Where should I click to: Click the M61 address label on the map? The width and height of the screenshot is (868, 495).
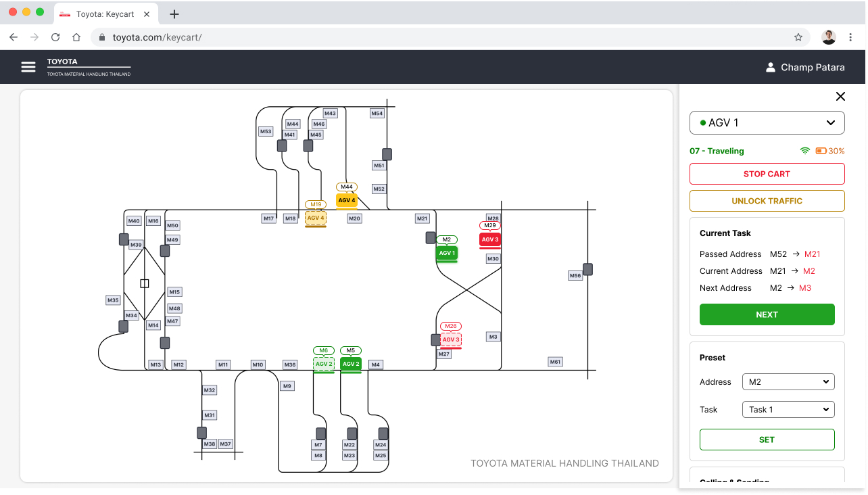pyautogui.click(x=554, y=361)
